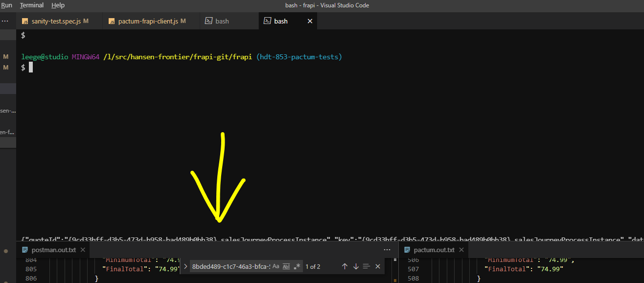The image size is (644, 283).
Task: Open the Run menu
Action: coord(6,5)
